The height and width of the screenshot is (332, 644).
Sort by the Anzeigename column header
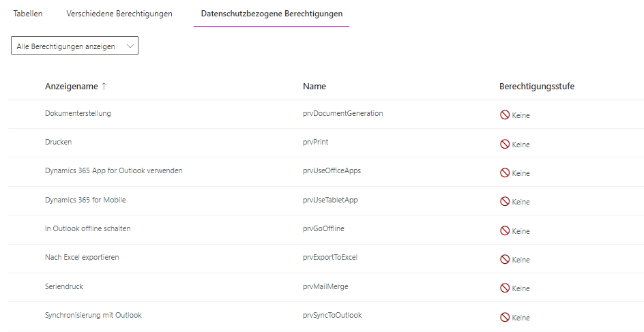[x=71, y=87]
